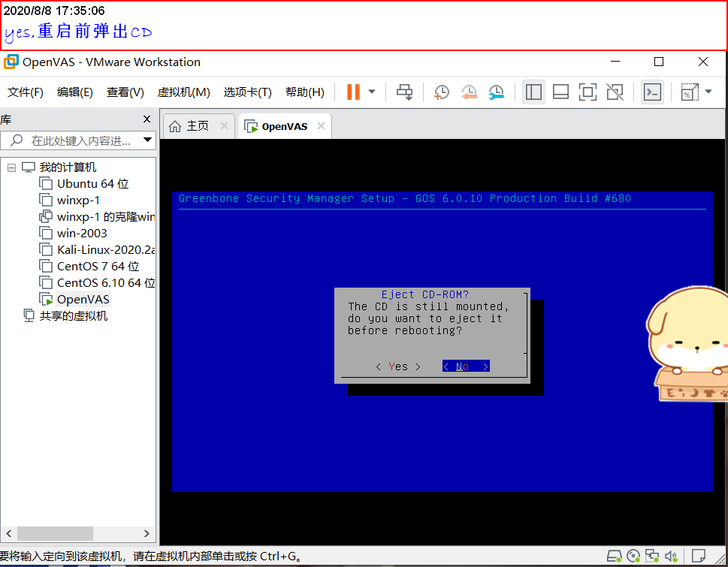Close the library panel
The height and width of the screenshot is (567, 728).
[147, 119]
